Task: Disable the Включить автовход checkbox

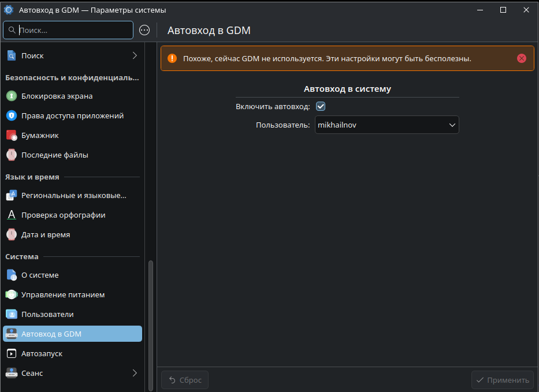Action: (x=321, y=106)
